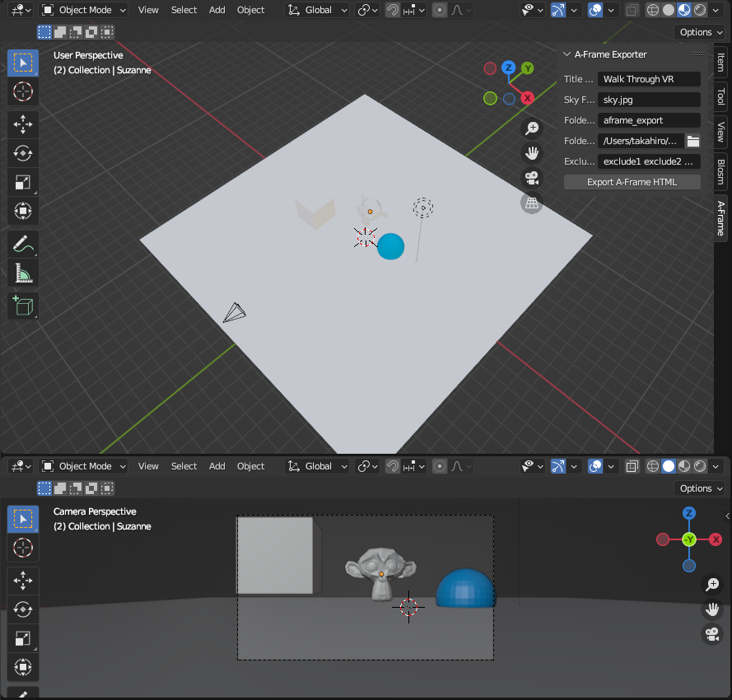Switch to the Tool sidebar tab

pos(720,96)
